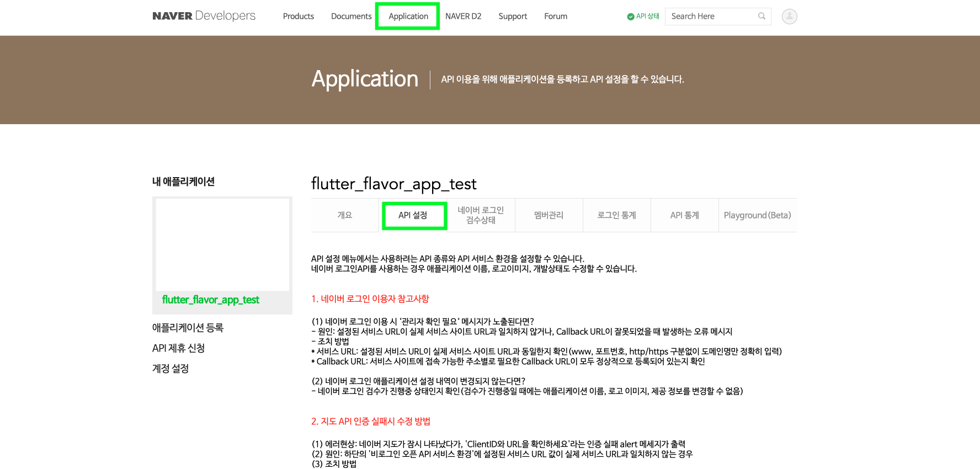Open the Forum menu
This screenshot has height=469, width=980.
coord(556,17)
